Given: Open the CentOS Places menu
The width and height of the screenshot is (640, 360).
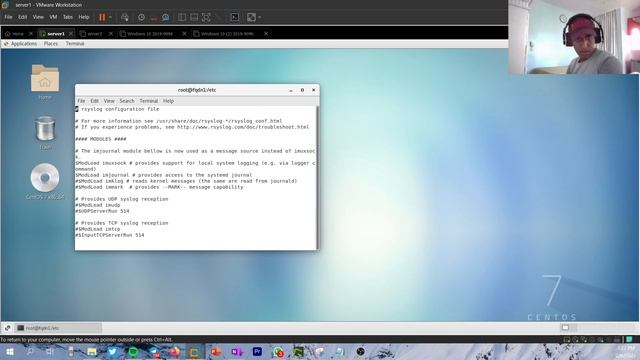Looking at the screenshot, I should click(51, 44).
